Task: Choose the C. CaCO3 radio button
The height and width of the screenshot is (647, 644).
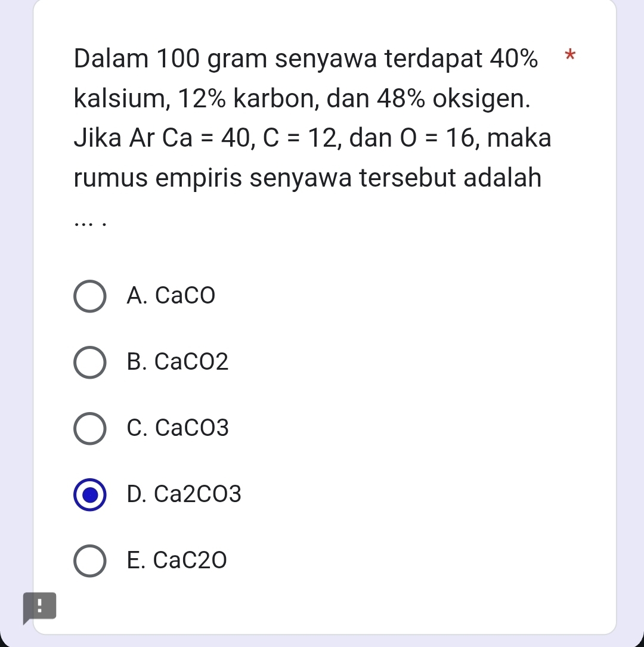Action: [90, 429]
